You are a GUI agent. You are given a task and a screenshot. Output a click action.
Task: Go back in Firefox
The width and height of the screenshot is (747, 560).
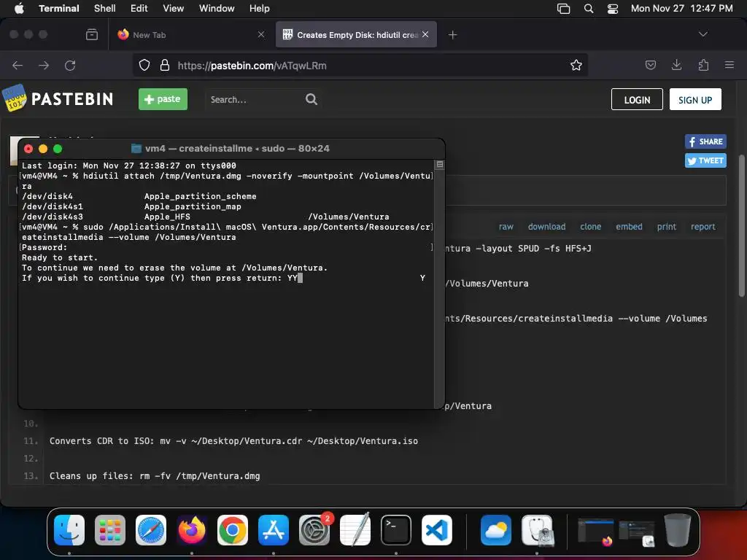tap(18, 65)
